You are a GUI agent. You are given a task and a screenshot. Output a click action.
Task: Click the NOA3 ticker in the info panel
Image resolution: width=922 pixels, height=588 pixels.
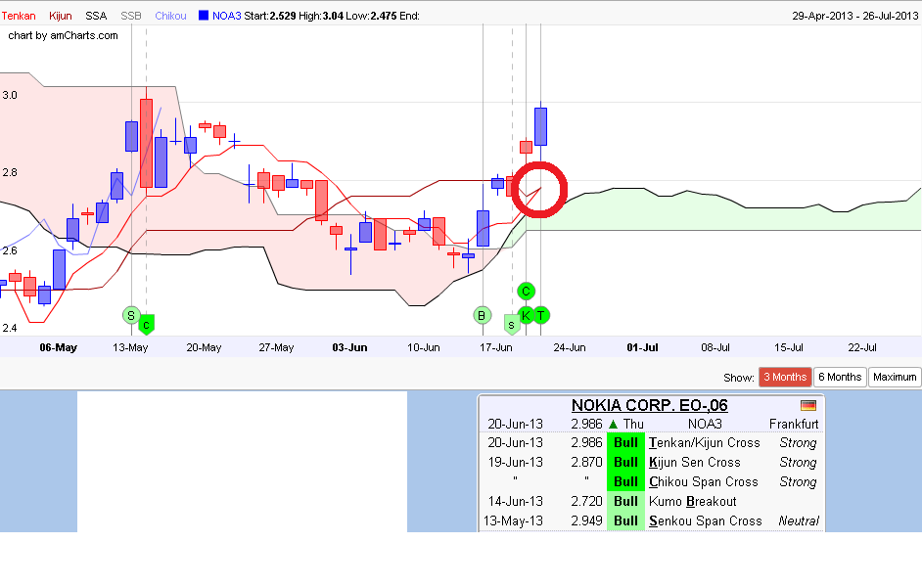coord(705,424)
